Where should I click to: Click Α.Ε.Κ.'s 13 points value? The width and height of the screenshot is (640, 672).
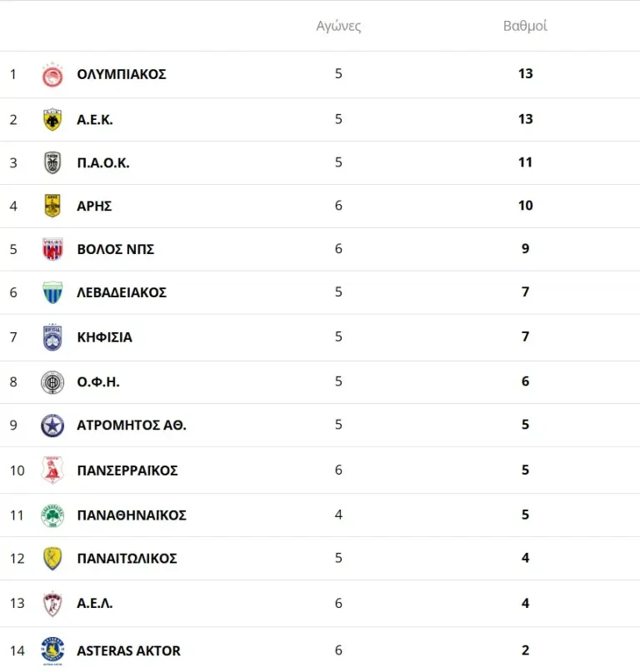525,119
